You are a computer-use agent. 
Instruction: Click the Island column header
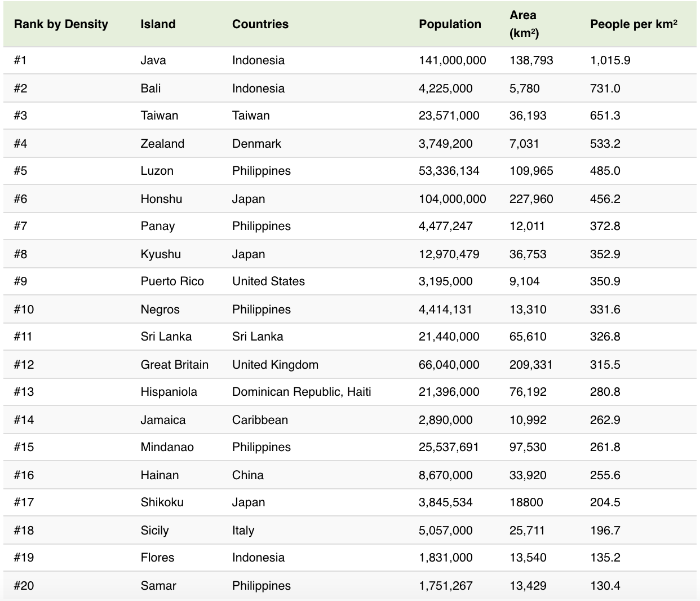pos(158,24)
